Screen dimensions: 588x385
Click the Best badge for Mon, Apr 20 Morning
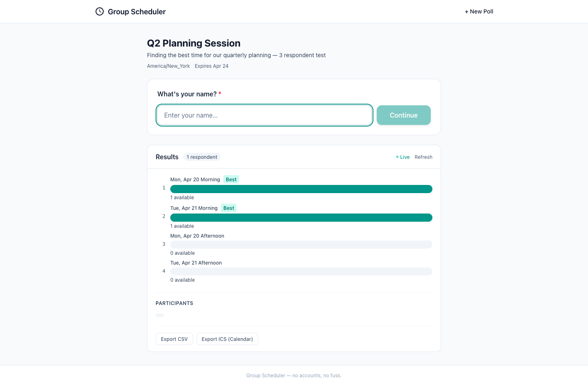coord(231,180)
